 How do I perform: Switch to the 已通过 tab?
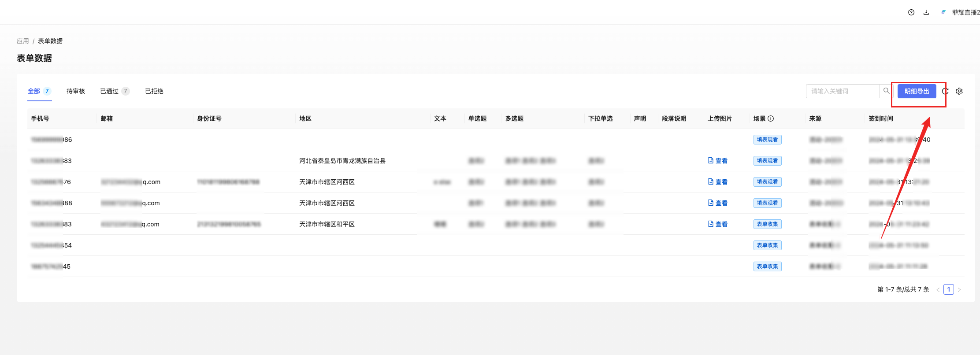click(109, 91)
